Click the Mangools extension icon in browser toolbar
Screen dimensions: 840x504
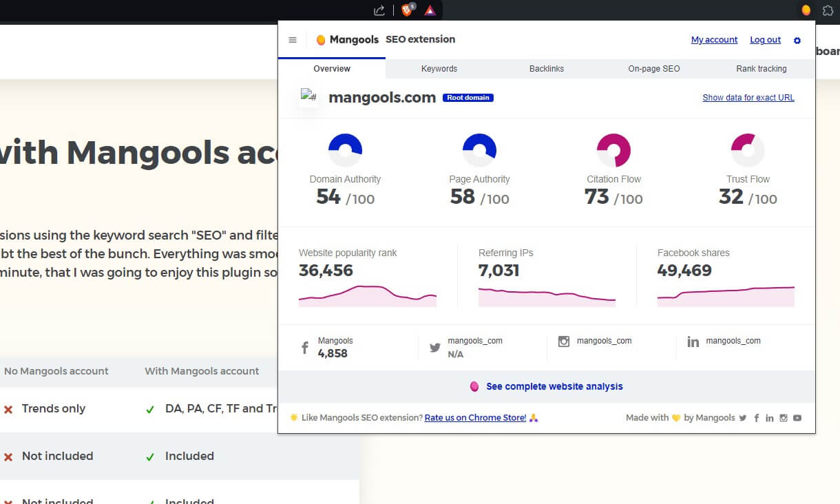pyautogui.click(x=806, y=10)
